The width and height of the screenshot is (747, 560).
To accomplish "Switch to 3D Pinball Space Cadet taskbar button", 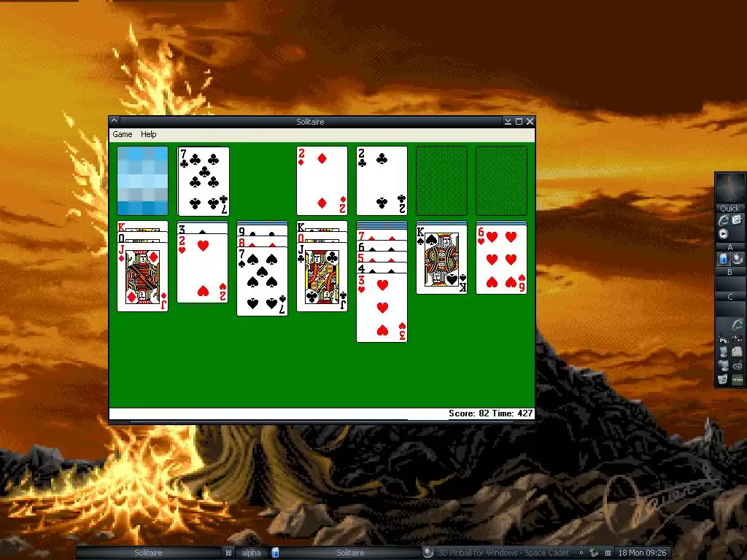I will [x=496, y=553].
